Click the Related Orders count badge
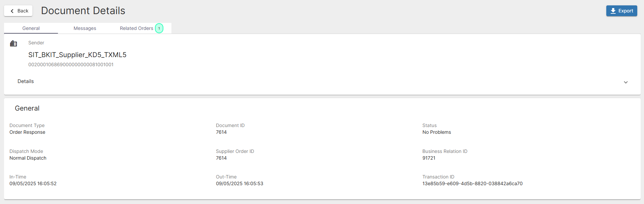Screen dimensions: 644x204 point(159,28)
